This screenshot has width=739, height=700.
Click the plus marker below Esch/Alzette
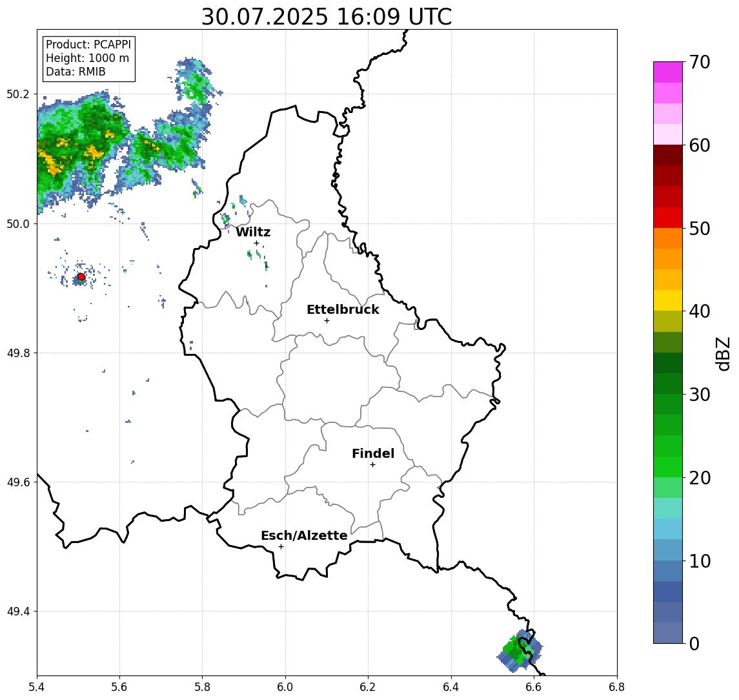coord(281,547)
